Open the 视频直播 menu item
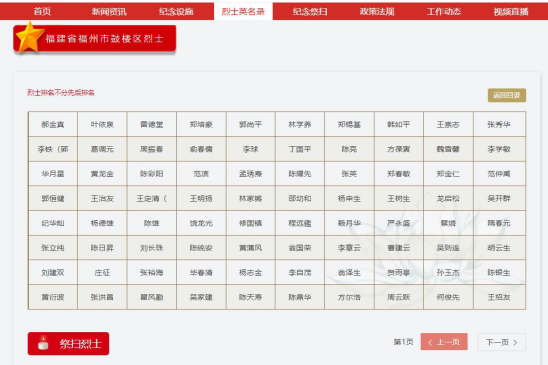The width and height of the screenshot is (548, 365). tap(511, 11)
